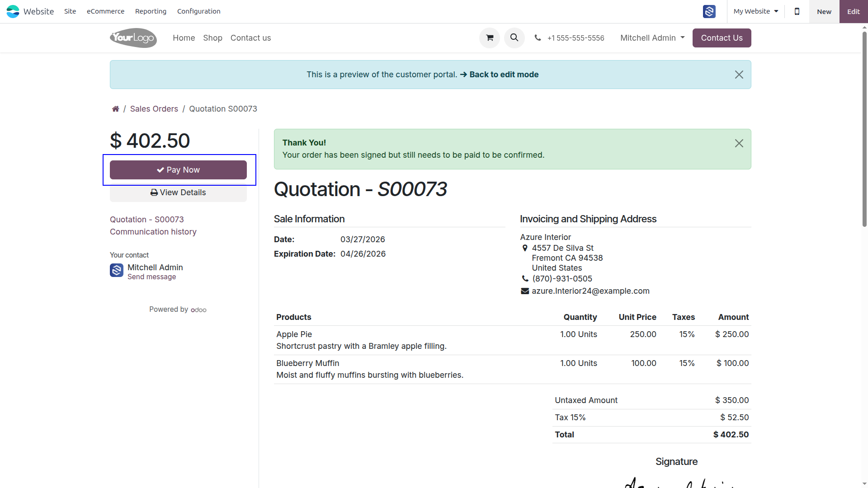Image resolution: width=868 pixels, height=488 pixels.
Task: Click the Azure Interior customer name
Action: click(545, 237)
